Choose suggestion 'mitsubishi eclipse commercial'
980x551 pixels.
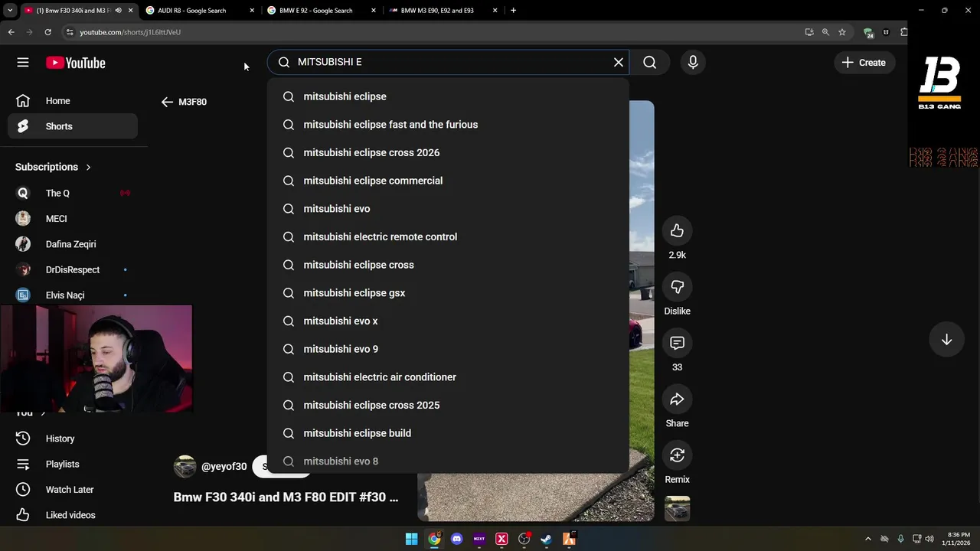(448, 181)
